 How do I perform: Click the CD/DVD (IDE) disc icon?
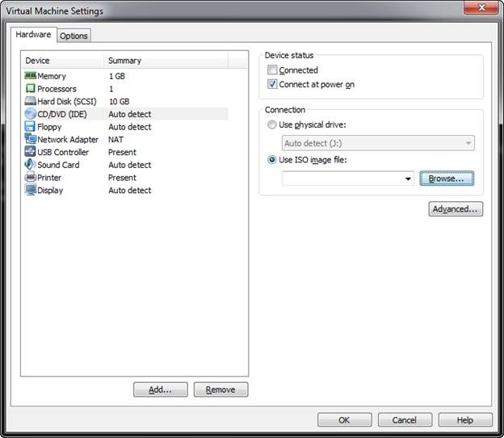pyautogui.click(x=30, y=114)
